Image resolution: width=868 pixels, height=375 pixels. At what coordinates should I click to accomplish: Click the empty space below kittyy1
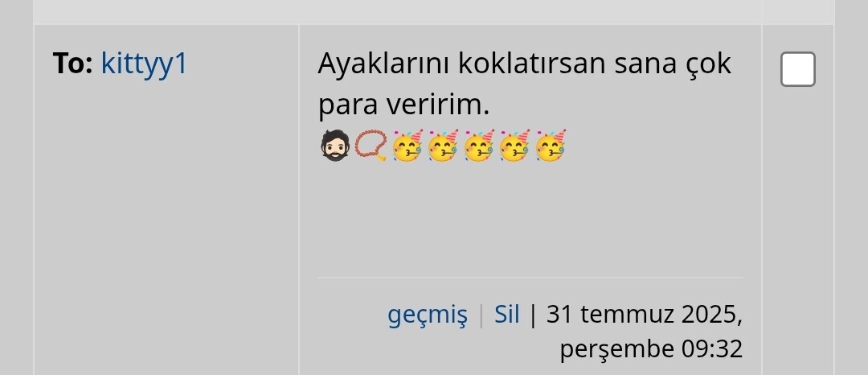(x=166, y=221)
